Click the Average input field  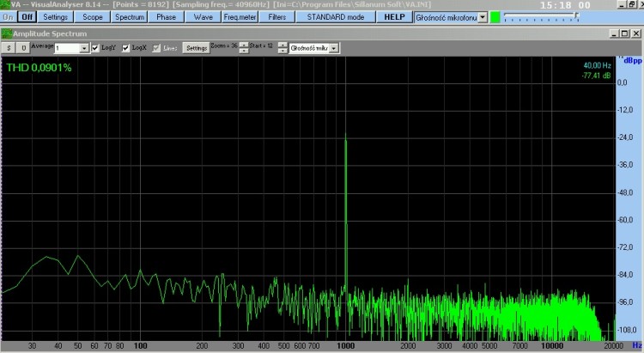click(x=68, y=48)
